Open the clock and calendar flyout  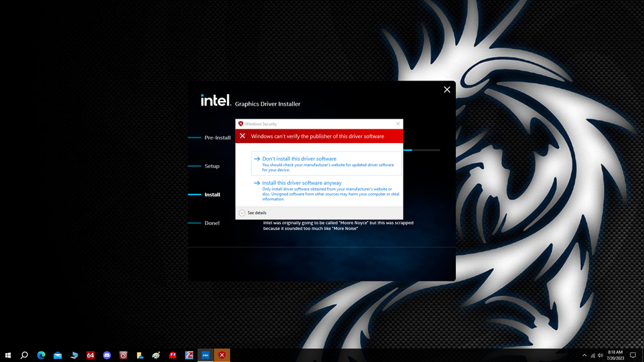coord(615,355)
